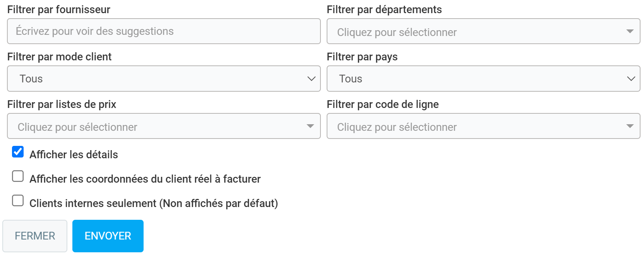The image size is (644, 255).
Task: Open the "Filtrer par code de ligne" selector
Action: point(476,126)
